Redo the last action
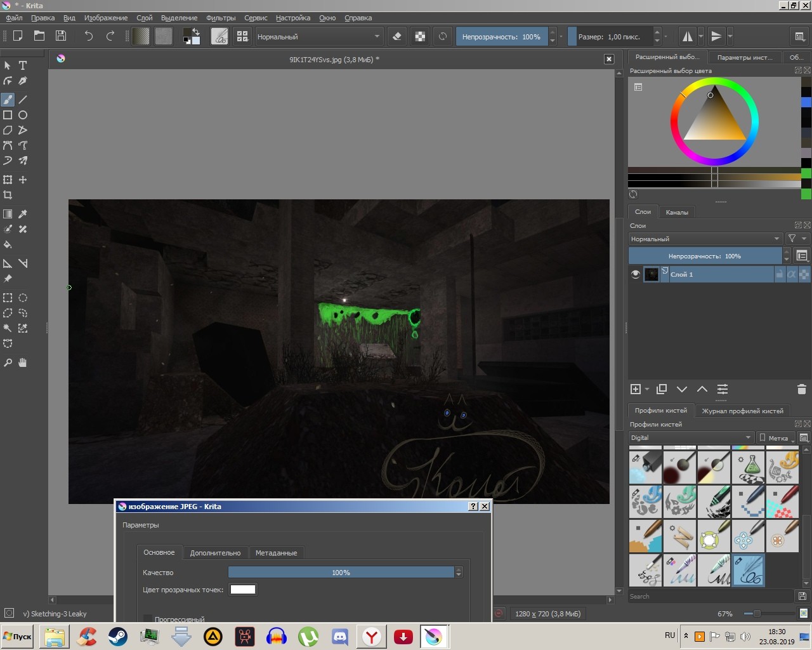The width and height of the screenshot is (812, 650). (110, 36)
